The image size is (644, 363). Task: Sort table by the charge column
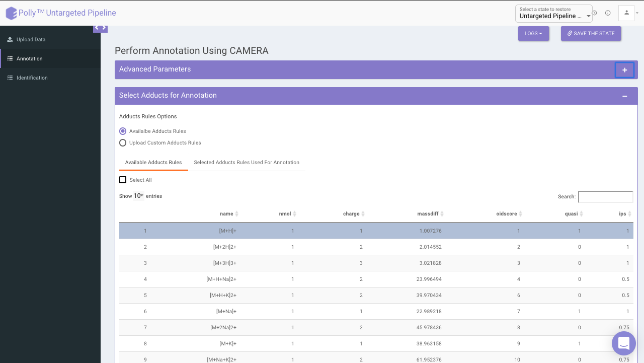354,214
